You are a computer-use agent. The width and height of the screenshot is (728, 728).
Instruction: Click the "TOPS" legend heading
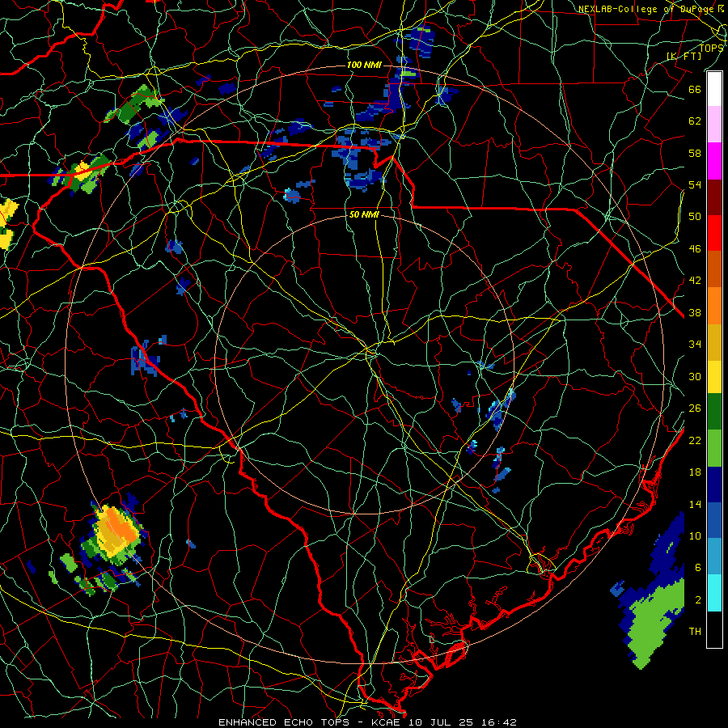coord(711,48)
